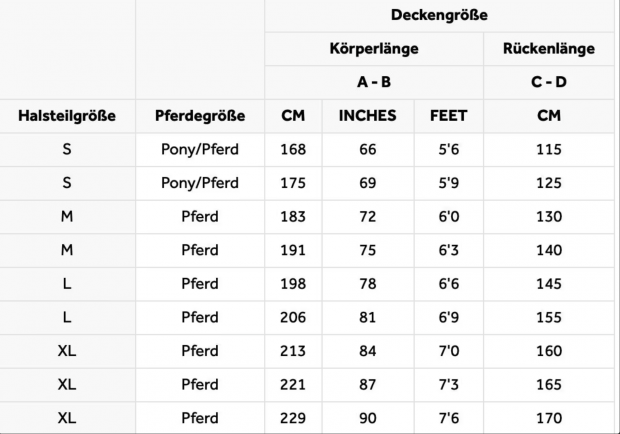Select the 75 inches cell
Viewport: 620px width, 434px height.
(368, 250)
